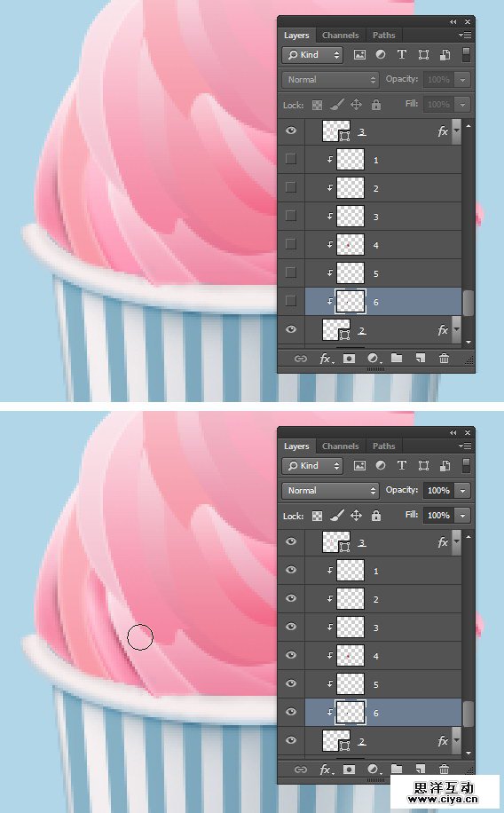Image resolution: width=504 pixels, height=813 pixels.
Task: Filter type layers icon in lower panel
Action: [x=401, y=465]
